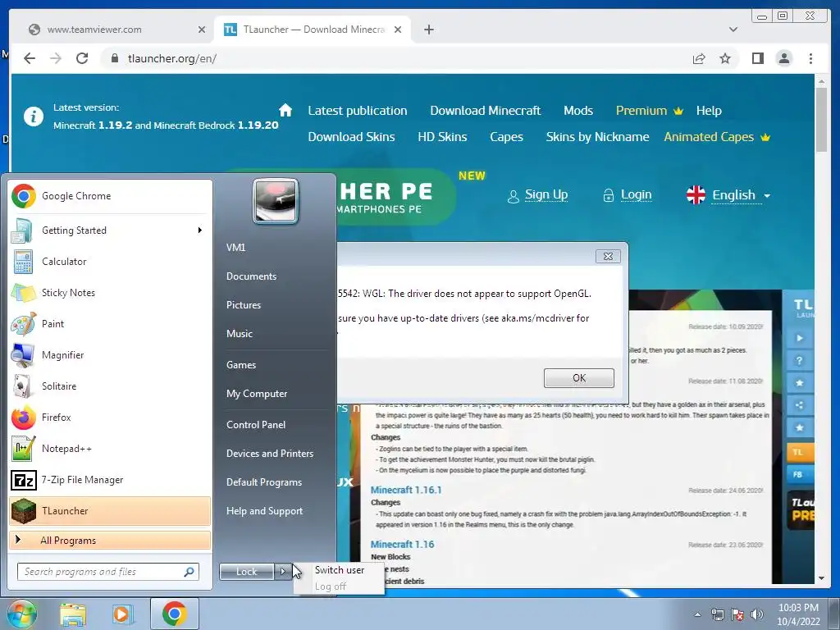The image size is (840, 630).
Task: Click OK in the OpenGL error dialog
Action: [x=578, y=377]
